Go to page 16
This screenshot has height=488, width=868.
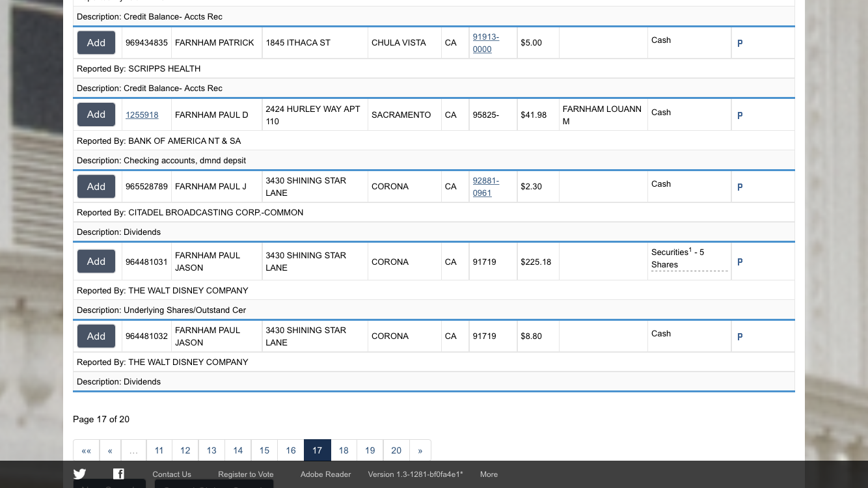click(291, 450)
